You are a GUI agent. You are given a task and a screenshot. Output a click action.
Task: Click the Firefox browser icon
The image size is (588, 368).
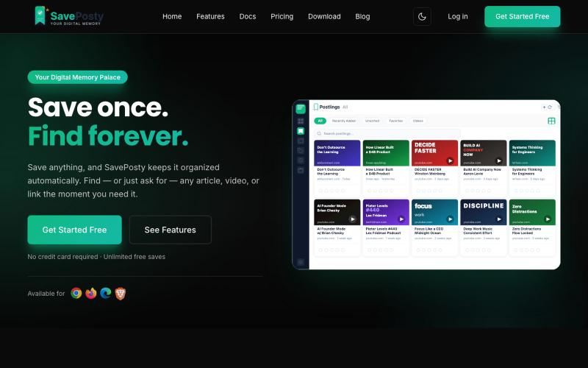pyautogui.click(x=90, y=293)
